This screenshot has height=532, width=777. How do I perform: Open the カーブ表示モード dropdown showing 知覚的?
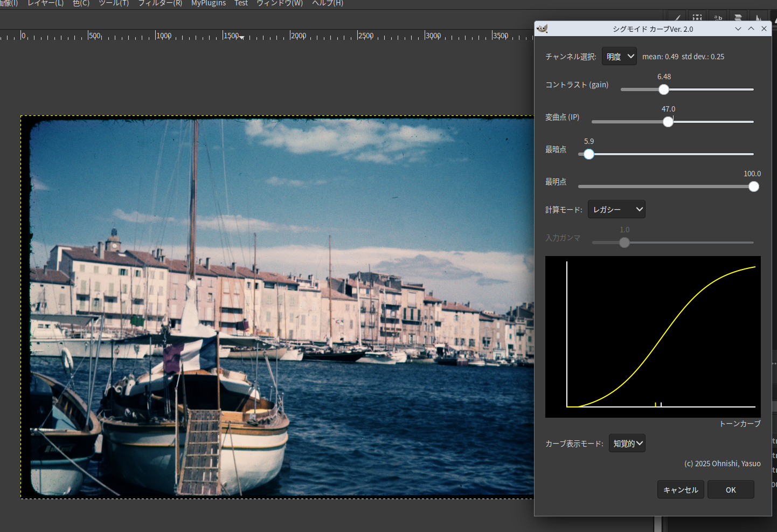[x=627, y=444]
